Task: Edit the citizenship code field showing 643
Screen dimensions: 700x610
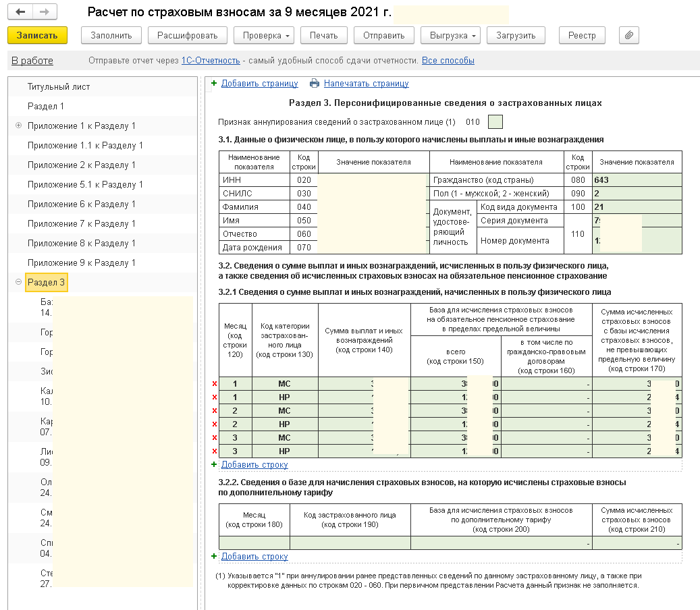Action: 637,180
